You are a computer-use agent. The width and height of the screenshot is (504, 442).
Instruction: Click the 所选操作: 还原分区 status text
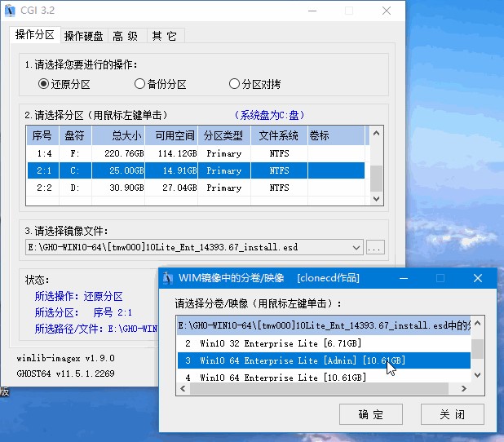pyautogui.click(x=79, y=296)
